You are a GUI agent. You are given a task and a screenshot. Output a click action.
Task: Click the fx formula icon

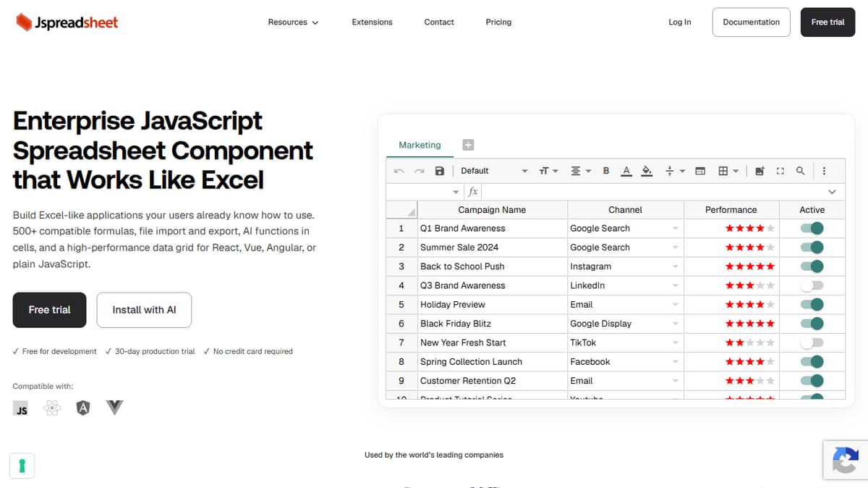[x=473, y=192]
